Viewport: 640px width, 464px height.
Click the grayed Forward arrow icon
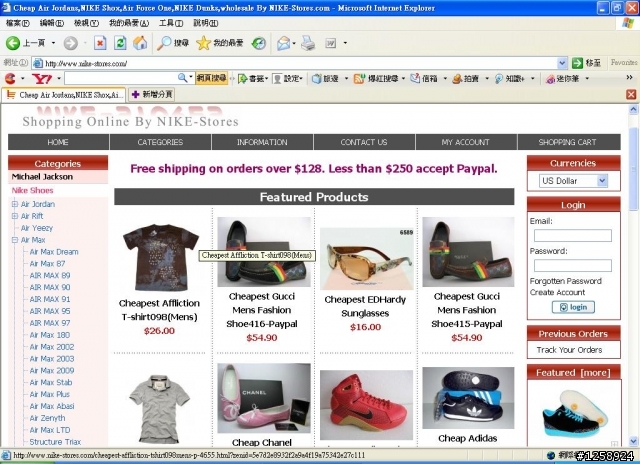click(71, 43)
